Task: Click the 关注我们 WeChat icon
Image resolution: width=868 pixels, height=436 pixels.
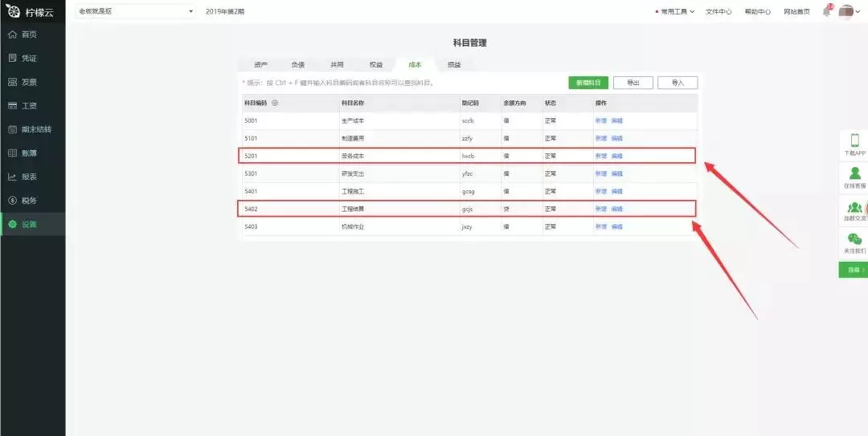Action: coord(854,239)
